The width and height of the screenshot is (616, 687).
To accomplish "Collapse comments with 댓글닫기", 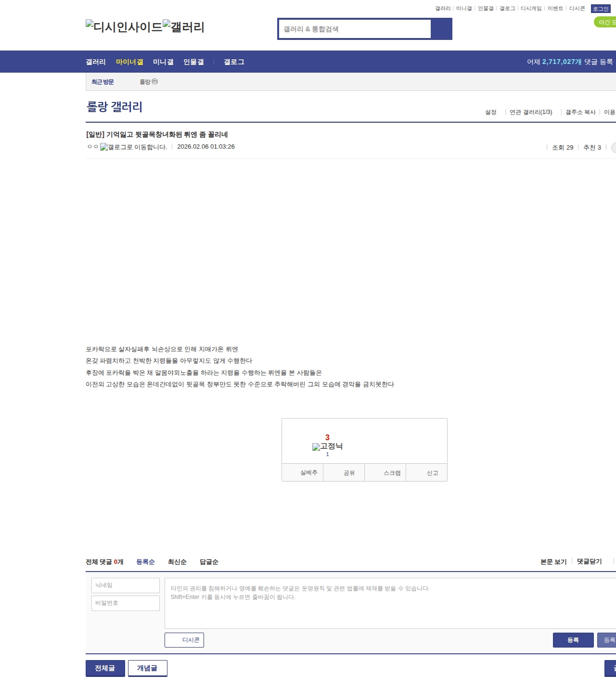I will [x=590, y=561].
